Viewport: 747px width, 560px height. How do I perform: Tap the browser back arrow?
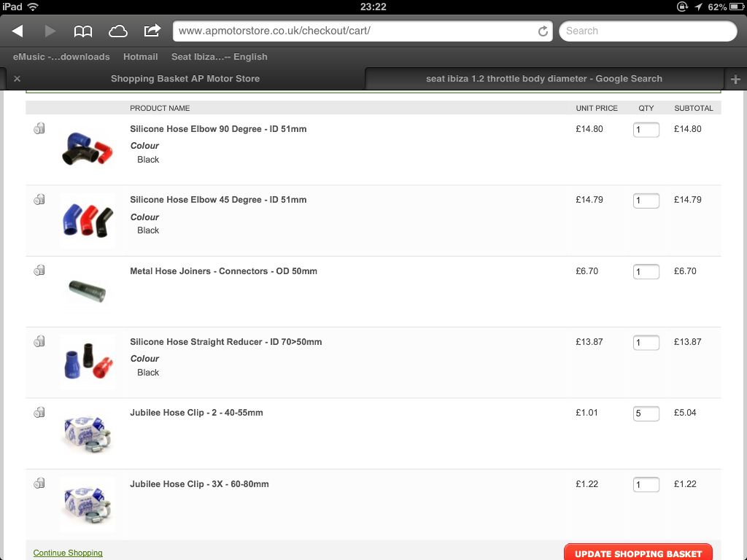pos(18,31)
